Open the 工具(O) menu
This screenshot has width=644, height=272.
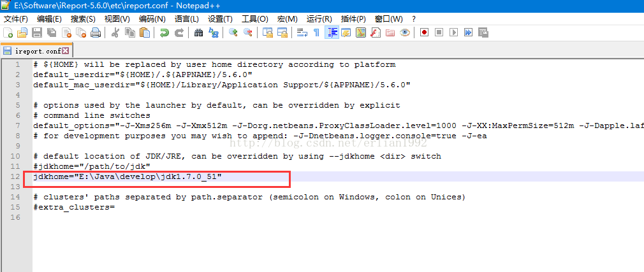pos(255,19)
